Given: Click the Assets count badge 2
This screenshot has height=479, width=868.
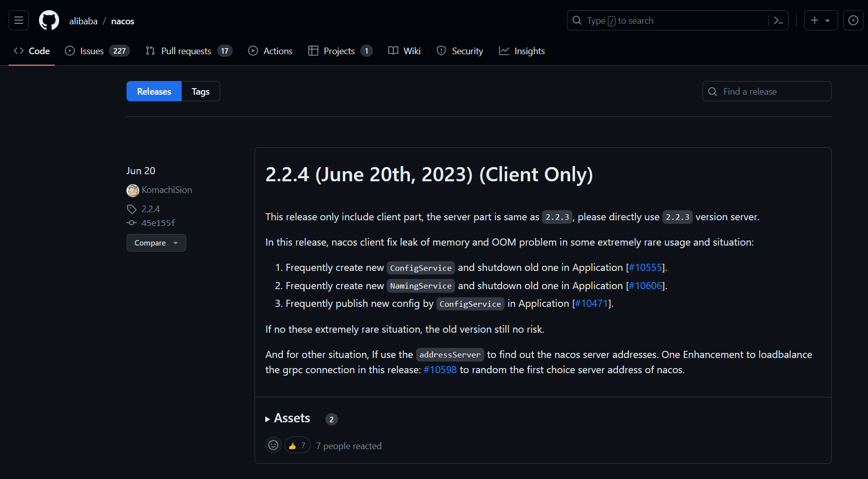Looking at the screenshot, I should [x=332, y=419].
